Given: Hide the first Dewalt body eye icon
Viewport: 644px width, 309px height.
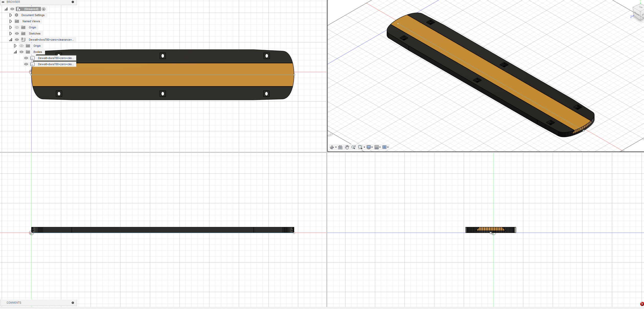Looking at the screenshot, I should [x=26, y=58].
